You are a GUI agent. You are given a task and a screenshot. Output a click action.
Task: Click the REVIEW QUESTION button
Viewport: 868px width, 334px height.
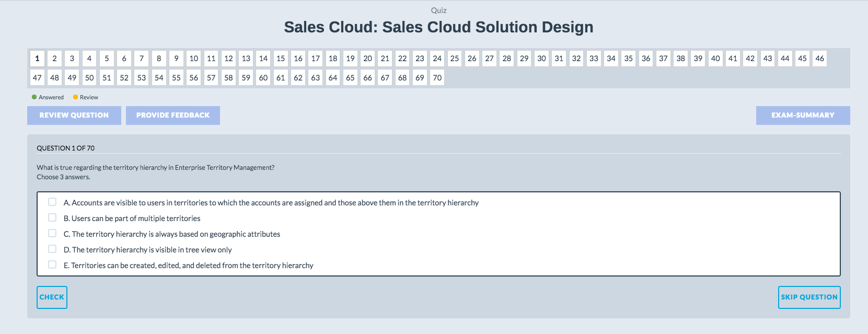(x=74, y=116)
